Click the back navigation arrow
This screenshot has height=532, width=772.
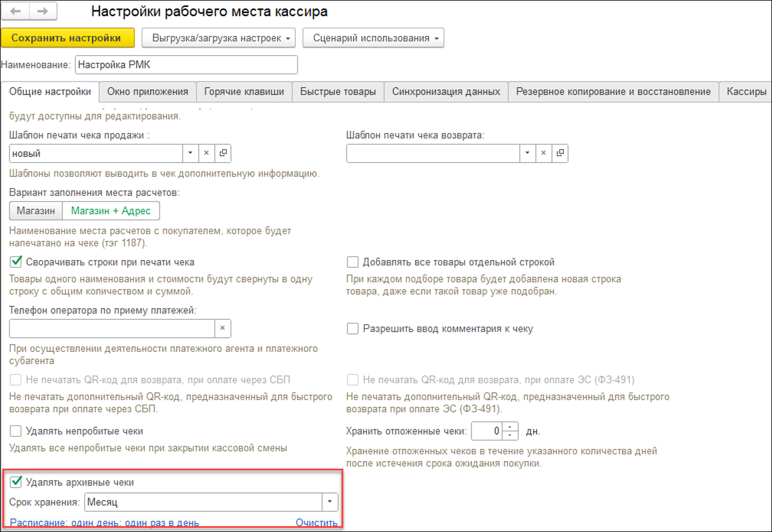pos(16,12)
